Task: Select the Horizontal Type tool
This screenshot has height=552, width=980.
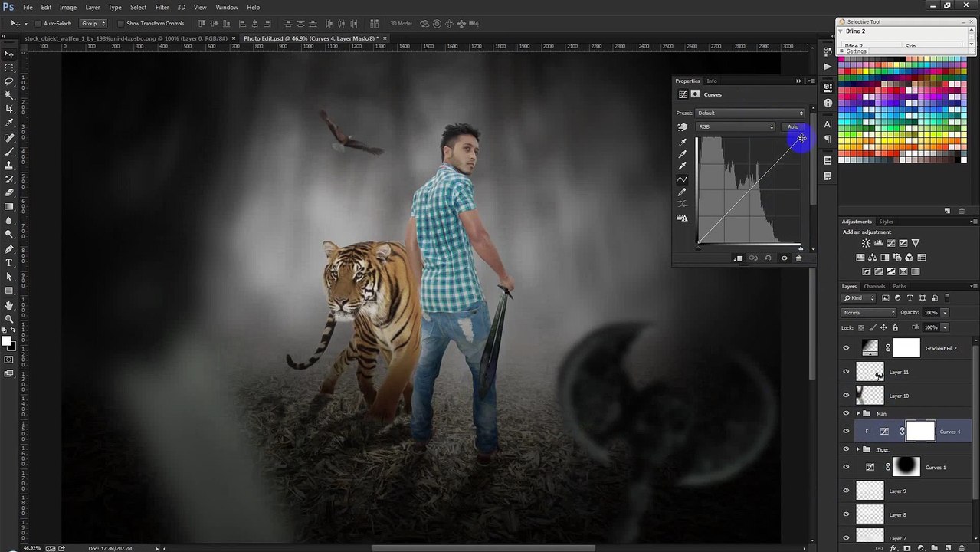Action: [9, 263]
